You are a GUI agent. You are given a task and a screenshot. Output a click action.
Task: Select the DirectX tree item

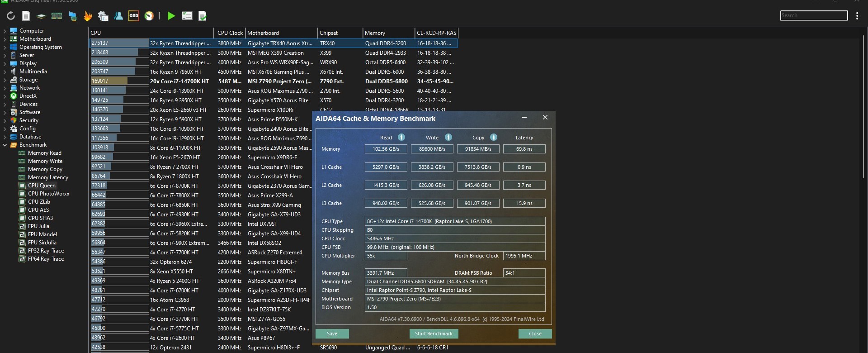click(x=28, y=96)
